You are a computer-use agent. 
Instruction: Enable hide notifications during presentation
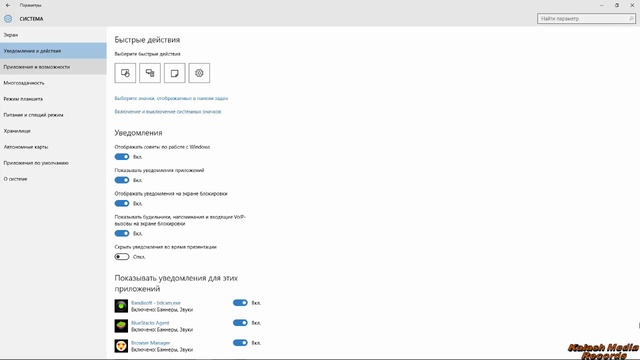(x=122, y=257)
